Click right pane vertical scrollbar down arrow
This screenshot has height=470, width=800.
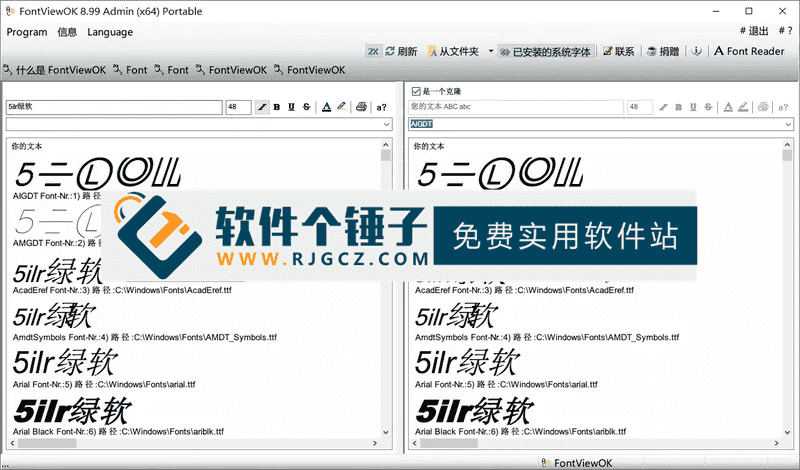coord(787,432)
